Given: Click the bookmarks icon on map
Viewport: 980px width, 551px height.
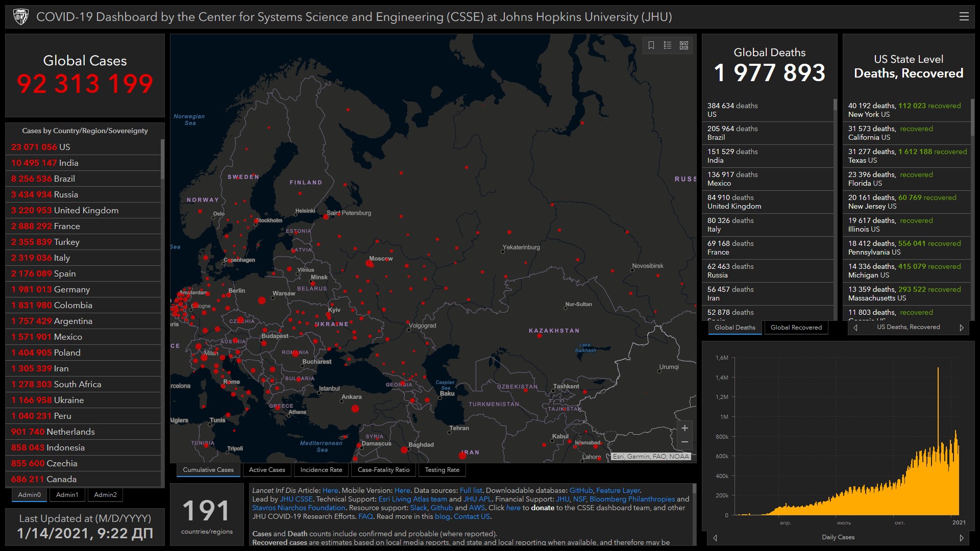Looking at the screenshot, I should [x=651, y=45].
